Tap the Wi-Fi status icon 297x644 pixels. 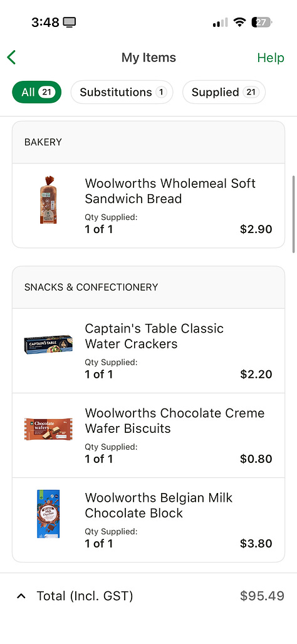(239, 22)
